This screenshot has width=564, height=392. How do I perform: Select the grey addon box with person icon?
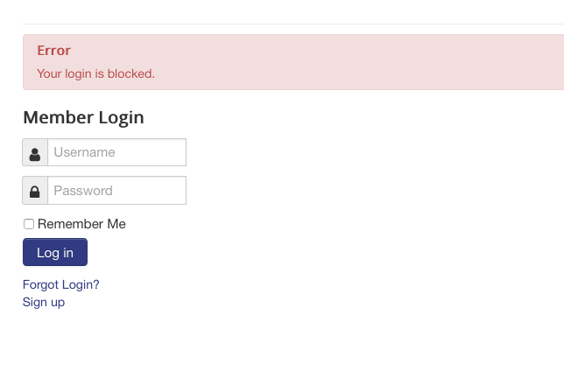tap(35, 152)
